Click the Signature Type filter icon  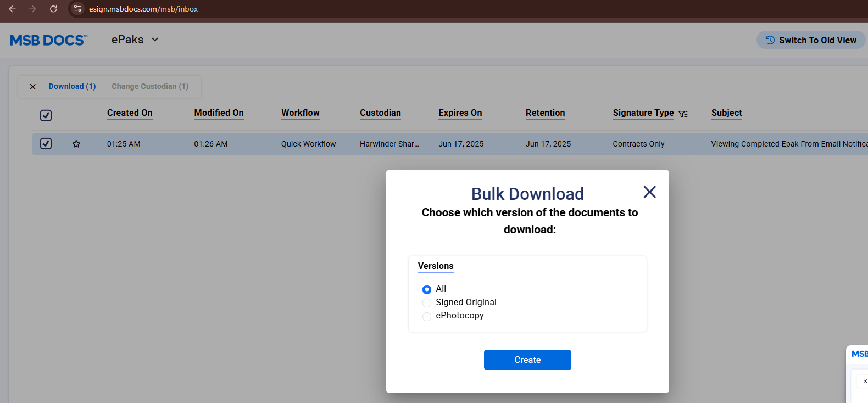coord(683,114)
